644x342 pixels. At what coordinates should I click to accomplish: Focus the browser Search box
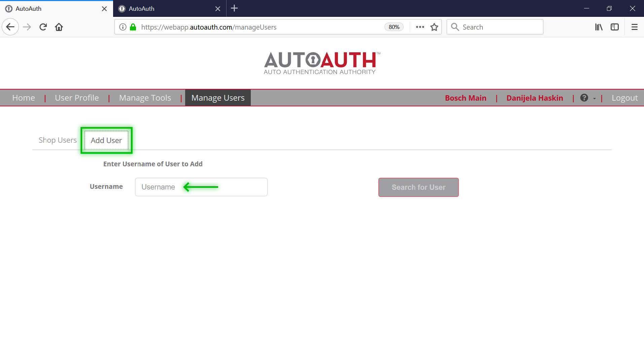[495, 27]
